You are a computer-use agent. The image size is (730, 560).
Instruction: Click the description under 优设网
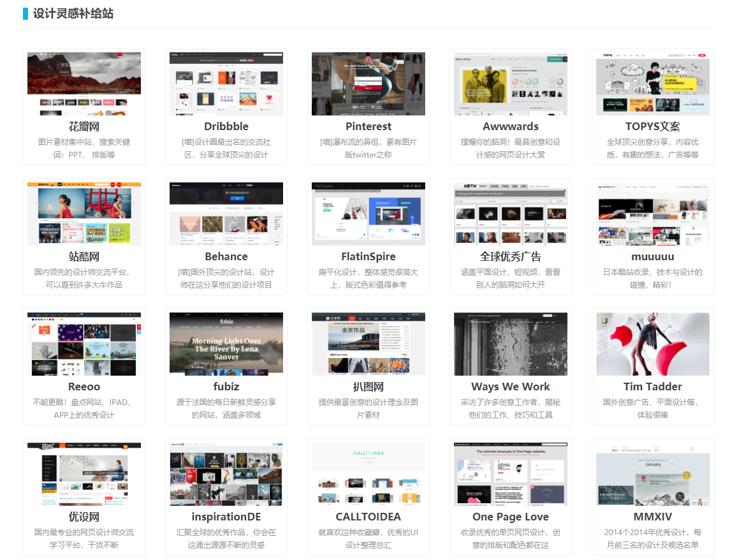click(84, 538)
